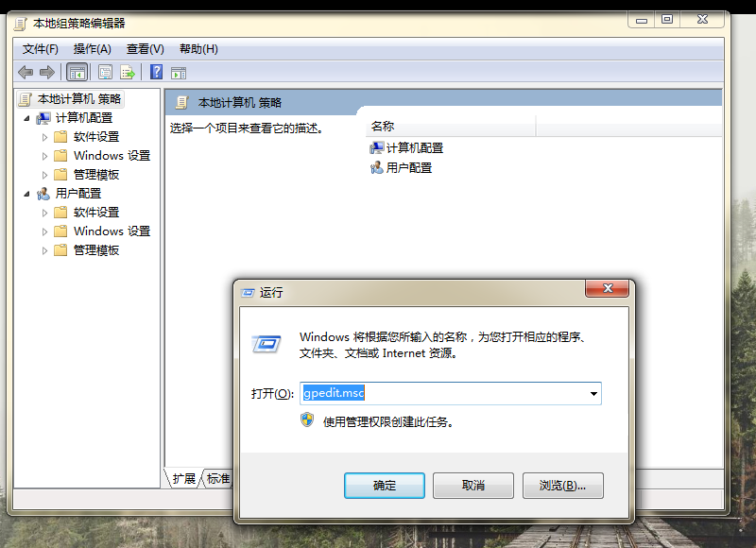Open the 帮助(H) menu

tap(198, 49)
